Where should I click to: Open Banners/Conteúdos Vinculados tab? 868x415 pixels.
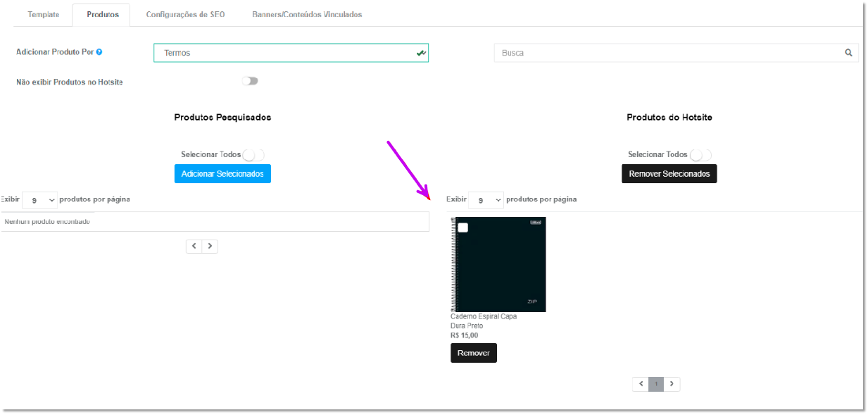[x=307, y=14]
